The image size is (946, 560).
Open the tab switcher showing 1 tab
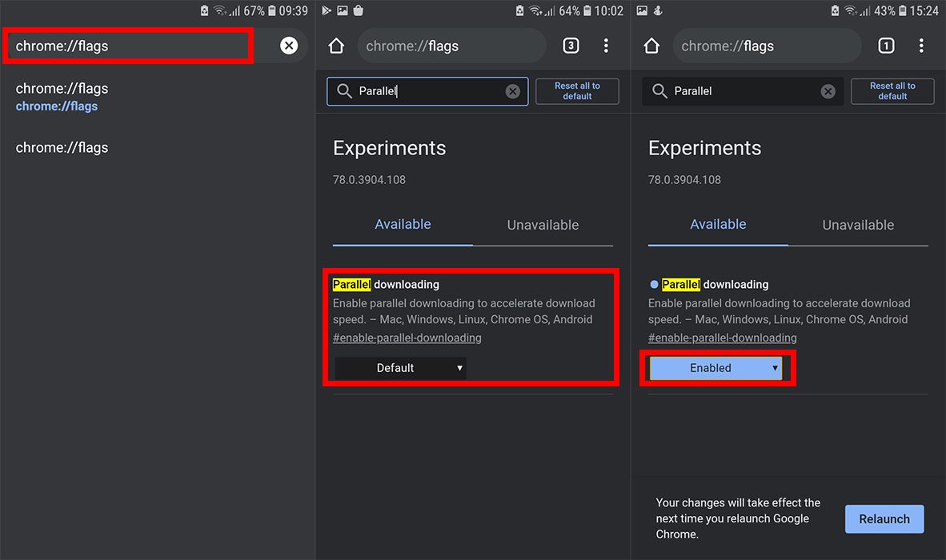pyautogui.click(x=886, y=46)
